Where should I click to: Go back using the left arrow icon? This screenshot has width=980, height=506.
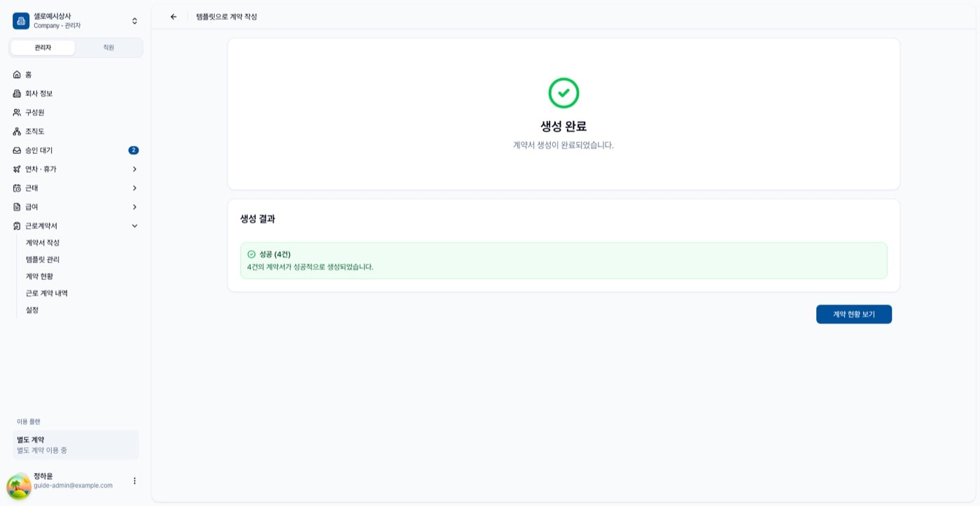coord(174,17)
